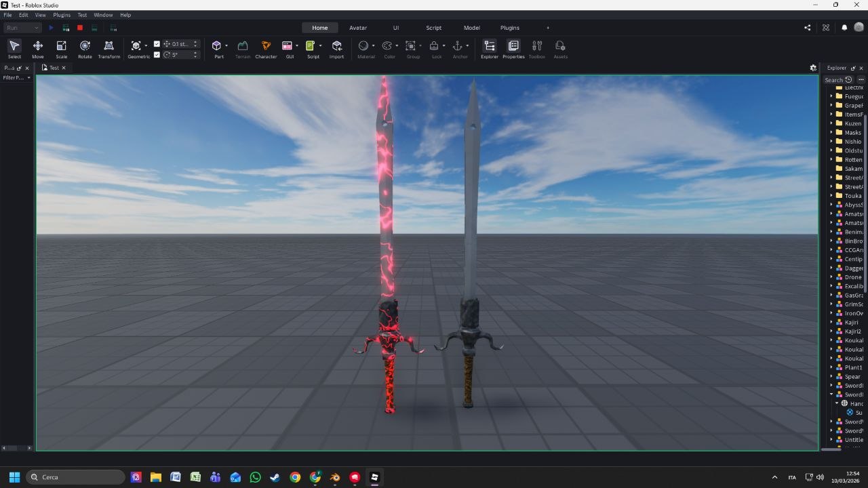Click the Share button
This screenshot has width=868, height=488.
pyautogui.click(x=807, y=28)
